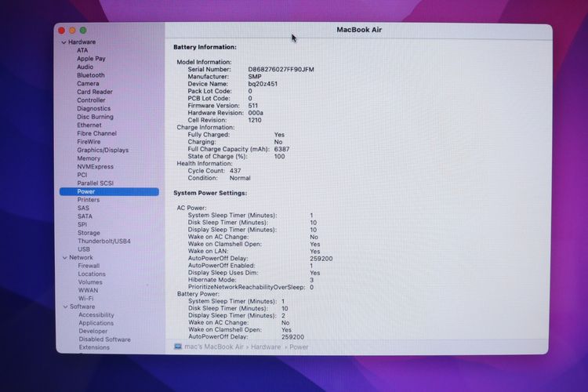Select Extensions under Software

click(94, 348)
